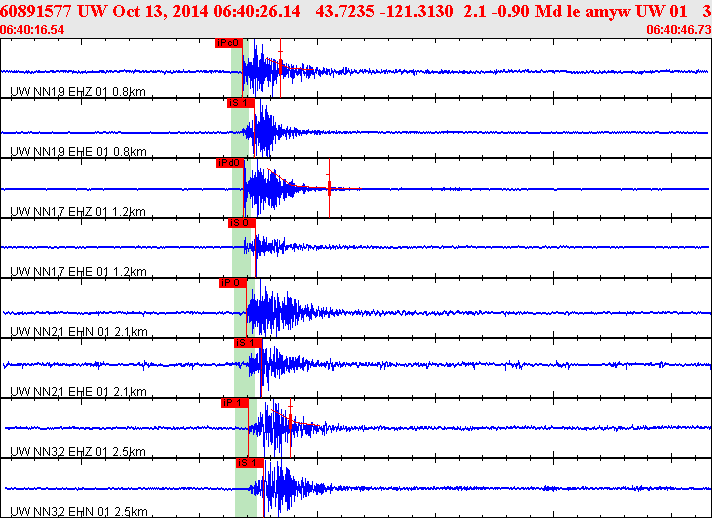The width and height of the screenshot is (712, 518).
Task: Click the iPd0 pick flag on NN17 EHZ
Action: point(230,163)
